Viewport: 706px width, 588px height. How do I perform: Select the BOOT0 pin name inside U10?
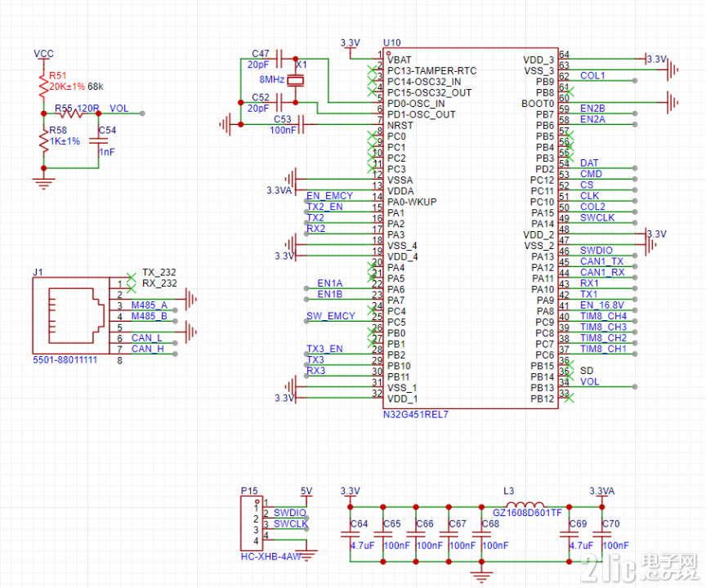click(538, 104)
